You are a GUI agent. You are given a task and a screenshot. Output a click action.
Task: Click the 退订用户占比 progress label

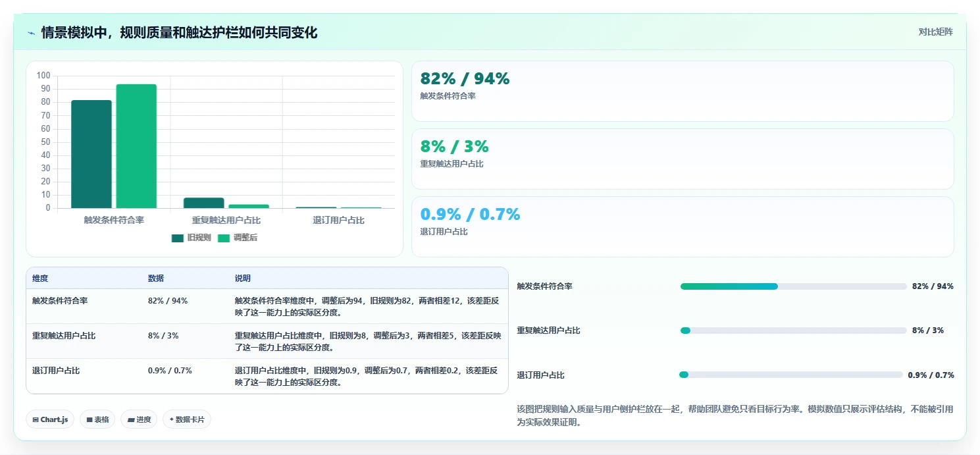[x=540, y=375]
